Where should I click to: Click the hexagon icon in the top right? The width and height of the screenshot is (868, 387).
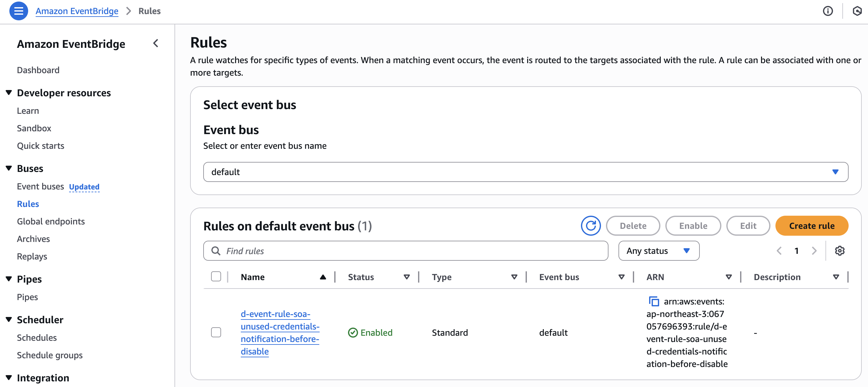(857, 11)
